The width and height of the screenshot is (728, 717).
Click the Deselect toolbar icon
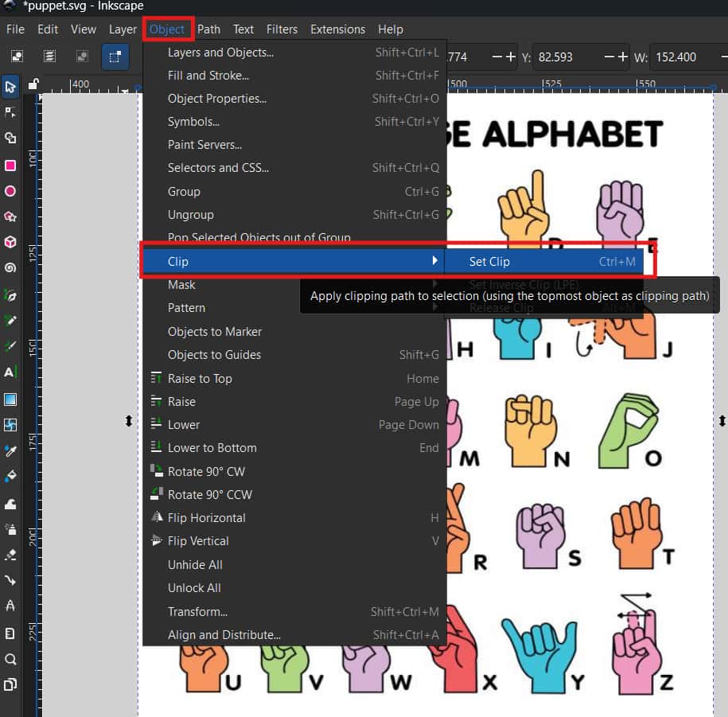point(82,57)
